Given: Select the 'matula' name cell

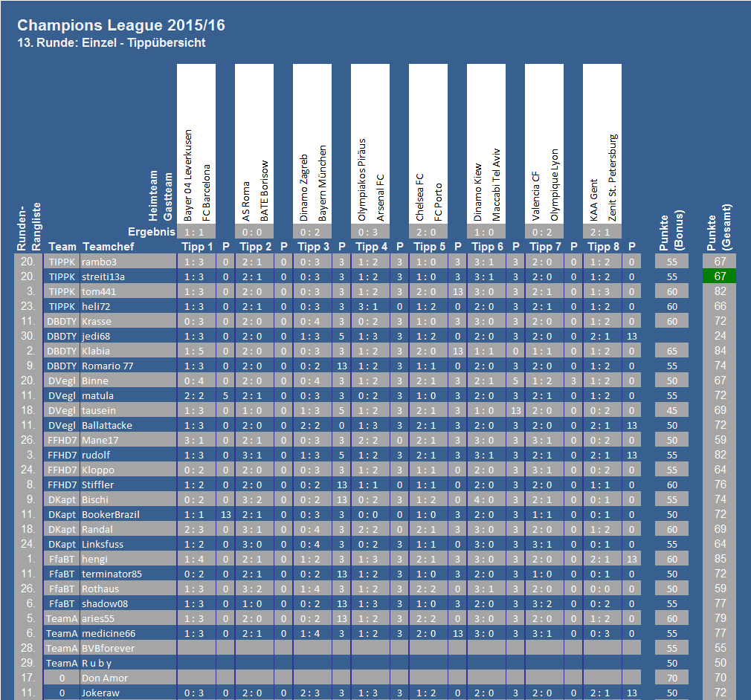Looking at the screenshot, I should tap(129, 395).
